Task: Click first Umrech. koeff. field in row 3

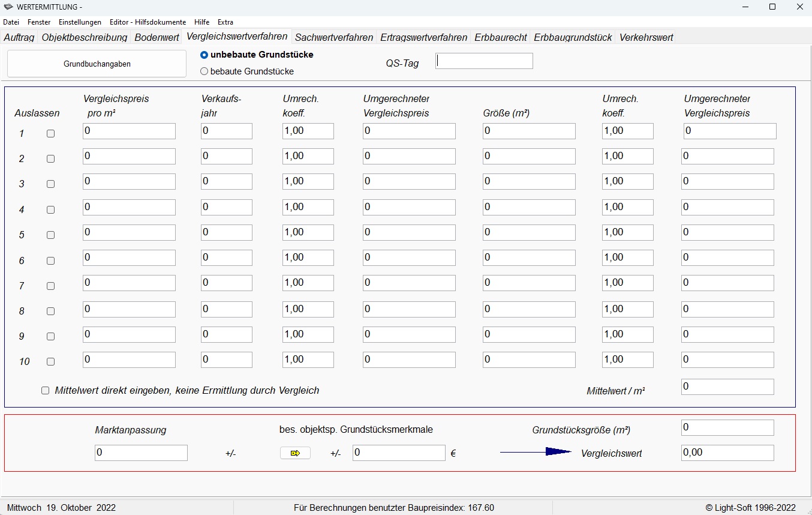Action: [308, 182]
